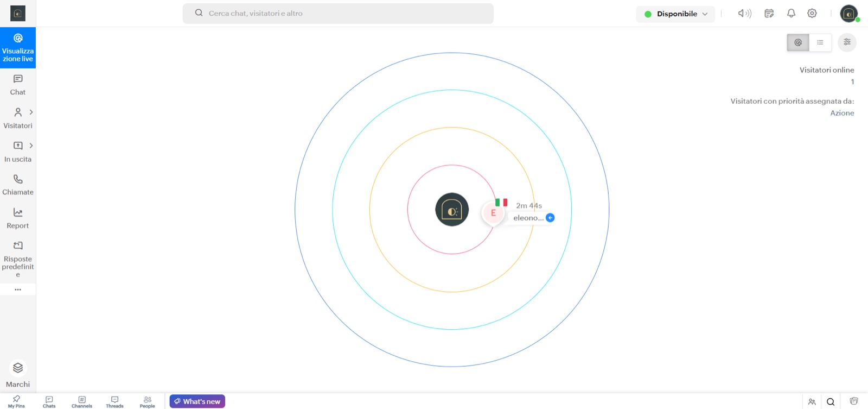This screenshot has width=868, height=409.
Task: Open Chats in bottom bar
Action: pyautogui.click(x=49, y=402)
